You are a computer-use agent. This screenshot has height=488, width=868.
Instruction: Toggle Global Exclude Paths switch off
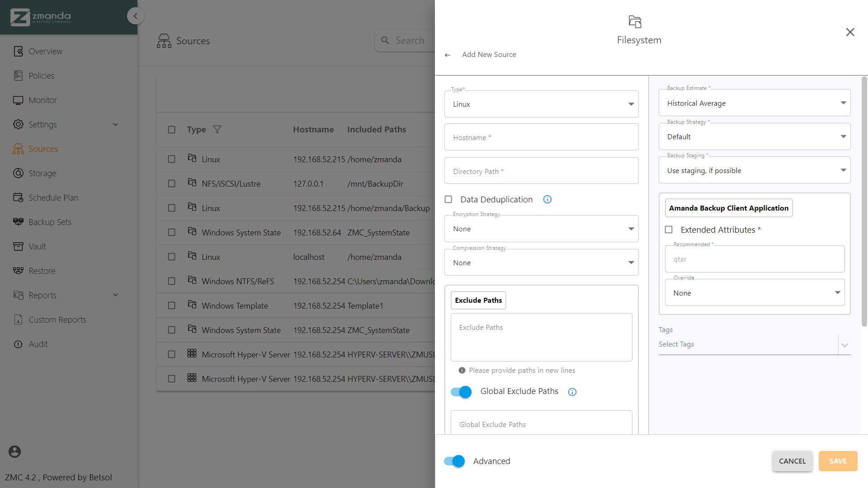461,392
